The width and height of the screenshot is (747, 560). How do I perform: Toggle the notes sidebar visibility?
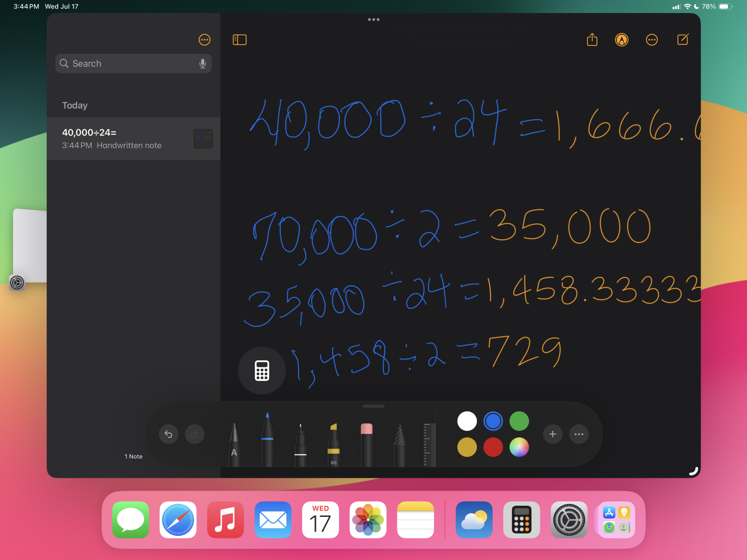240,40
